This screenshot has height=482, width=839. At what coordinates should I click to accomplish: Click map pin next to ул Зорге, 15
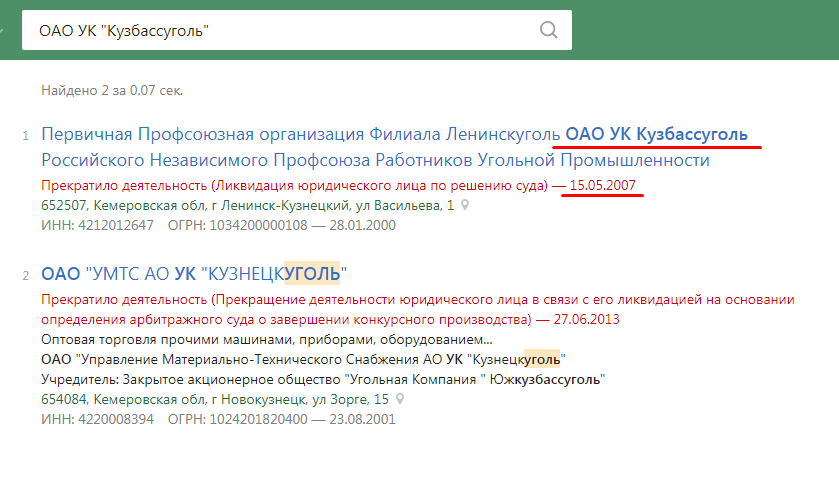coord(400,399)
